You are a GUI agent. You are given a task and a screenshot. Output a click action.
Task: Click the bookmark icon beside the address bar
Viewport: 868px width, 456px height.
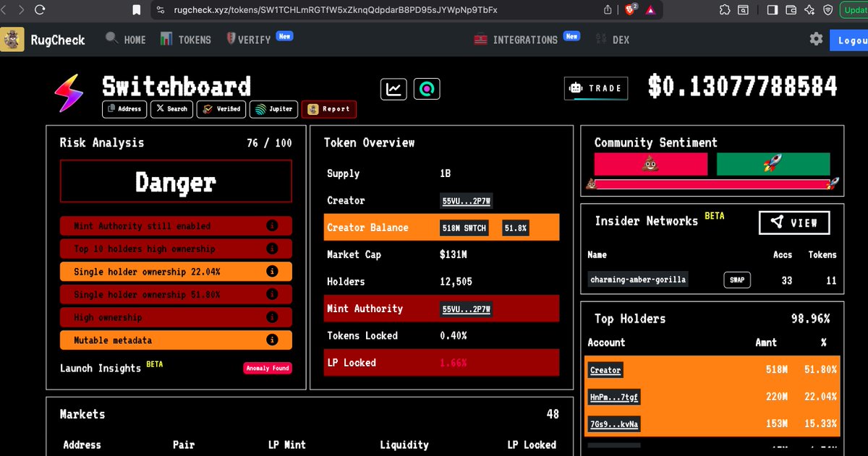click(x=136, y=10)
